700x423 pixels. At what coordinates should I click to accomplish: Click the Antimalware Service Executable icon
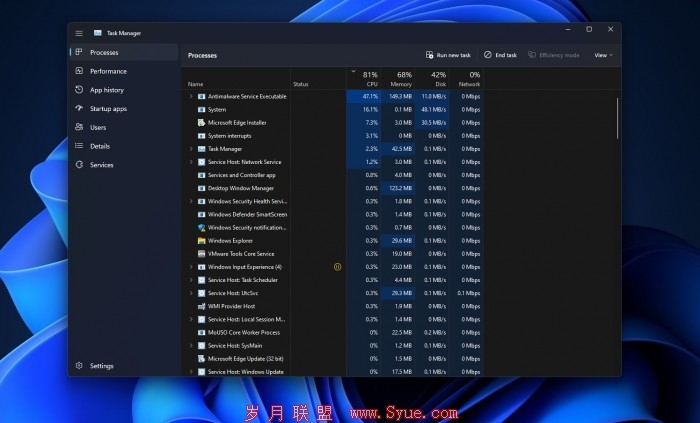click(201, 96)
